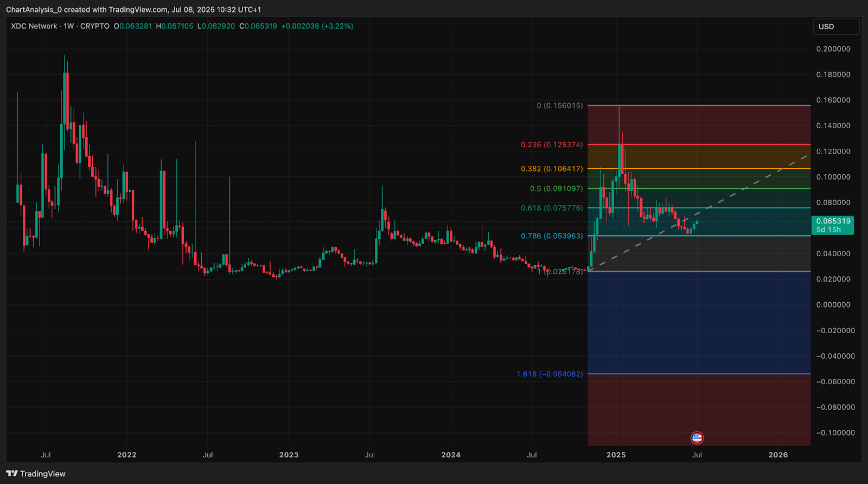Click the US economic event flag icon
This screenshot has width=868, height=484.
[x=697, y=437]
